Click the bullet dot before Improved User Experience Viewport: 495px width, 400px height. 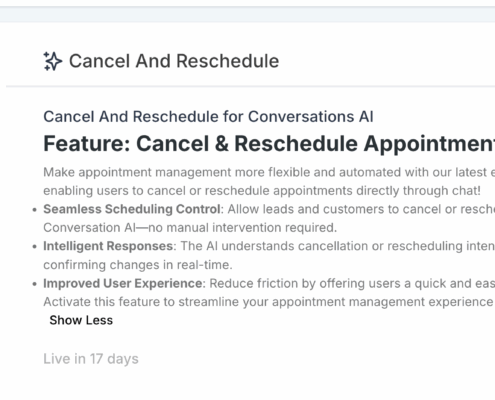tap(34, 284)
